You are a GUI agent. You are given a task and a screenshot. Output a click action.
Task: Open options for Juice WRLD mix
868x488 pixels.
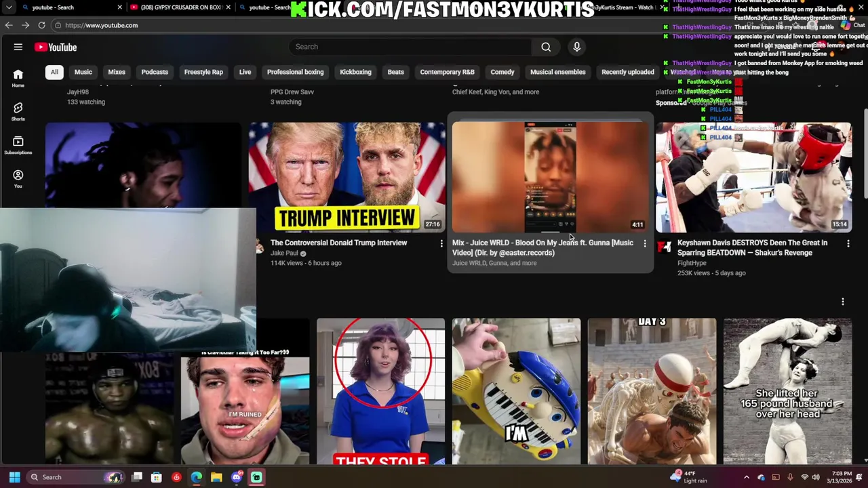tap(645, 243)
